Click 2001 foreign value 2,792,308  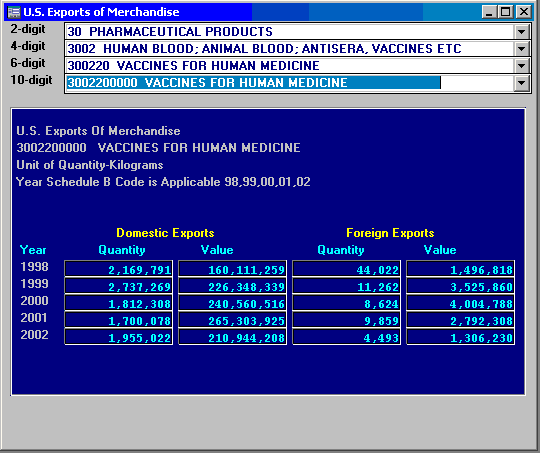pyautogui.click(x=460, y=320)
